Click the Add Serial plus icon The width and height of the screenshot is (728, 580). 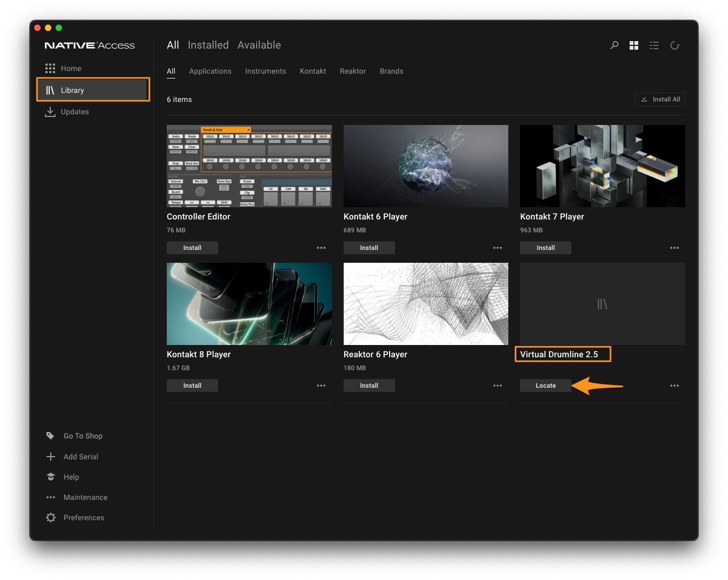tap(51, 457)
